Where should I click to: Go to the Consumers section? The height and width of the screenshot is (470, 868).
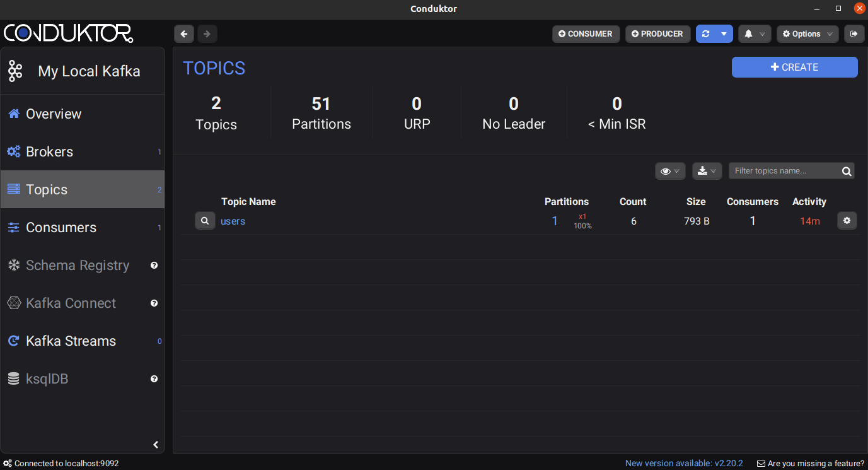coord(83,228)
